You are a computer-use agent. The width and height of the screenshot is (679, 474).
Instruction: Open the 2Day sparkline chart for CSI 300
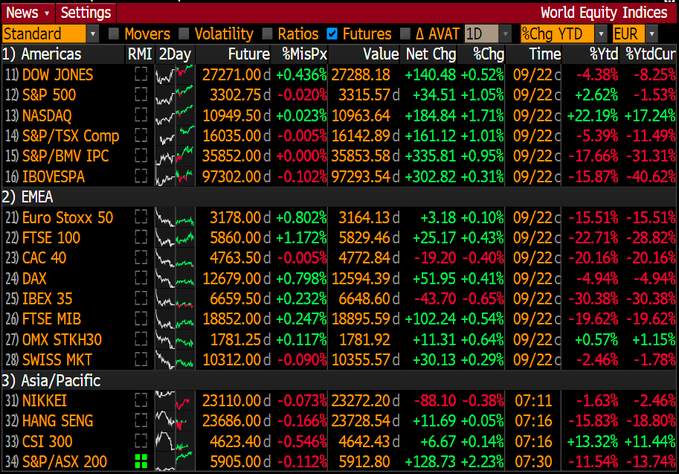coord(174,441)
